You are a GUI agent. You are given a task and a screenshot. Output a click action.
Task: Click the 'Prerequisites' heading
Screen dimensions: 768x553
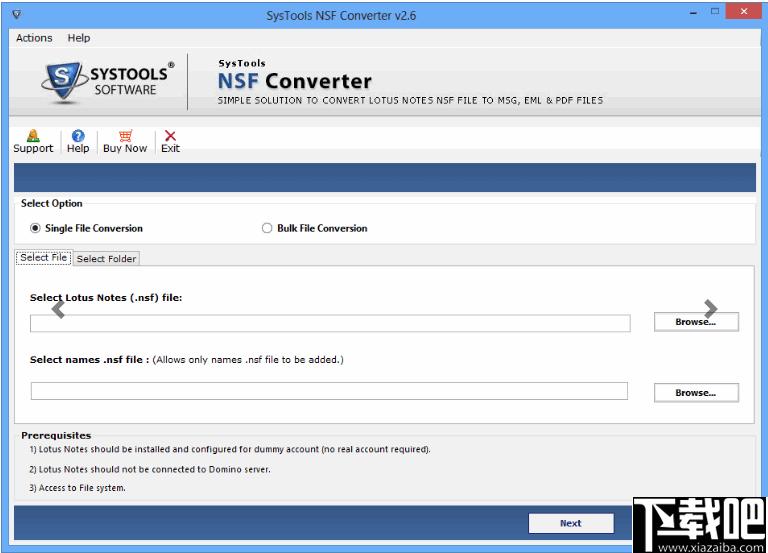[56, 435]
